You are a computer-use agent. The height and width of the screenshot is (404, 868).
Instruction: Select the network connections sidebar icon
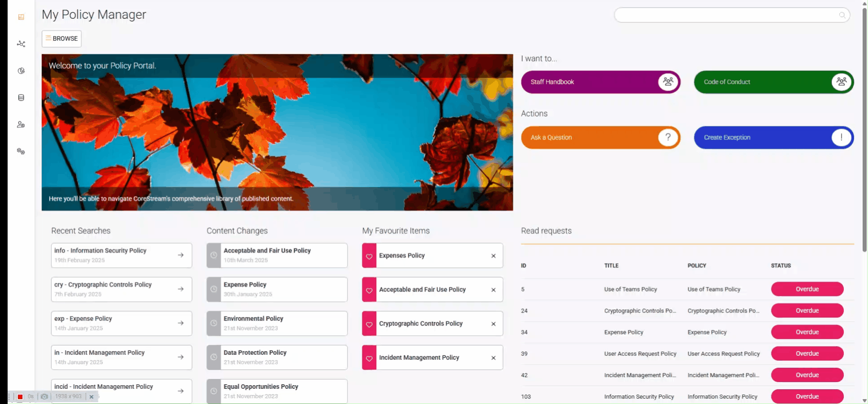tap(21, 44)
